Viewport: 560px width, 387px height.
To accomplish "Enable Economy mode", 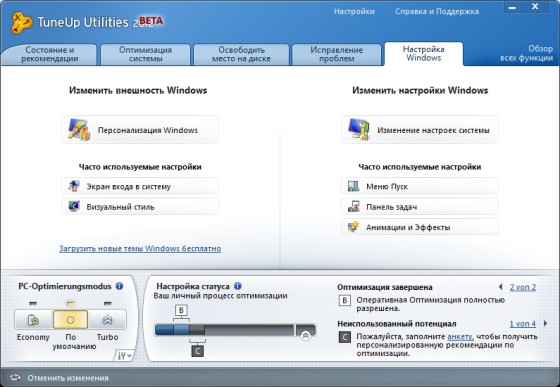I will tap(33, 320).
